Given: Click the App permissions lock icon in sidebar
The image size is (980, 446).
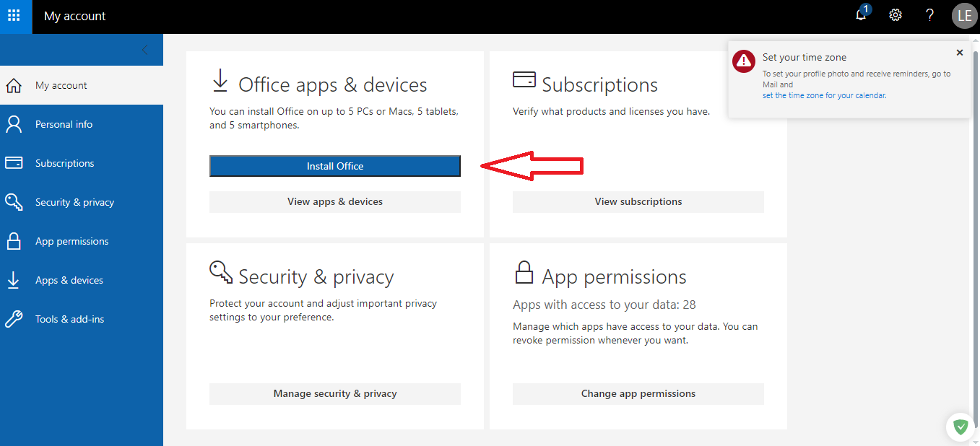Looking at the screenshot, I should tap(13, 241).
